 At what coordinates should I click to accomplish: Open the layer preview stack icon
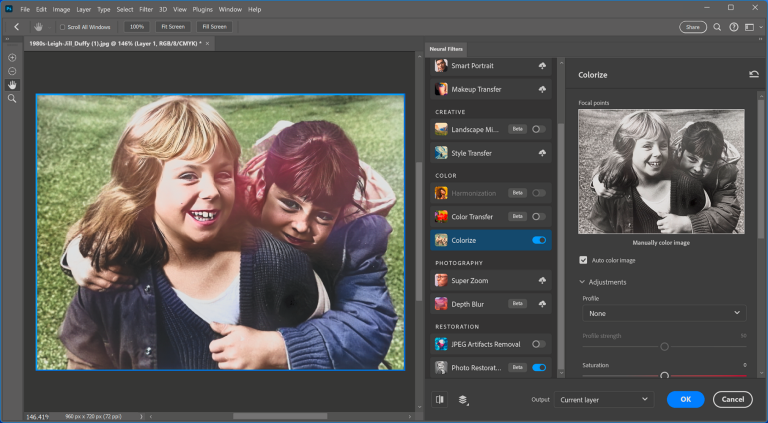(x=464, y=399)
